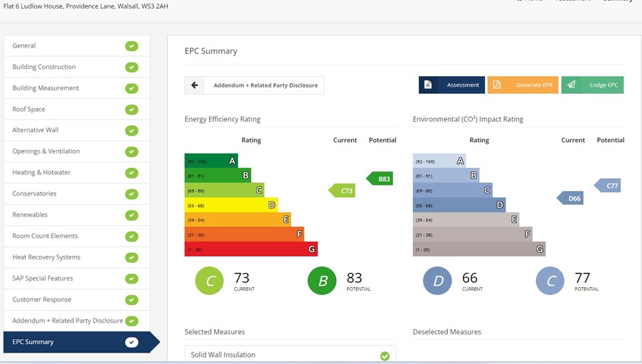Click the red G (1-20) energy band
The height and width of the screenshot is (364, 642).
coord(251,249)
